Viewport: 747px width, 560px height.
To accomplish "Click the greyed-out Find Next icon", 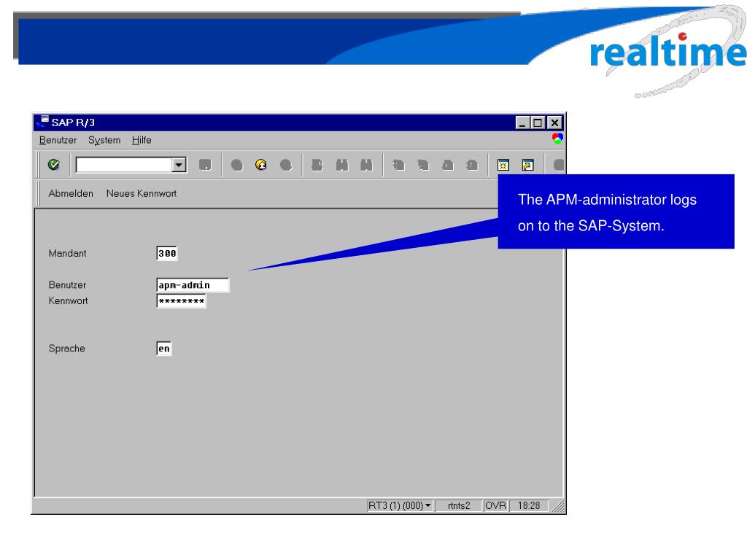I will pyautogui.click(x=366, y=165).
